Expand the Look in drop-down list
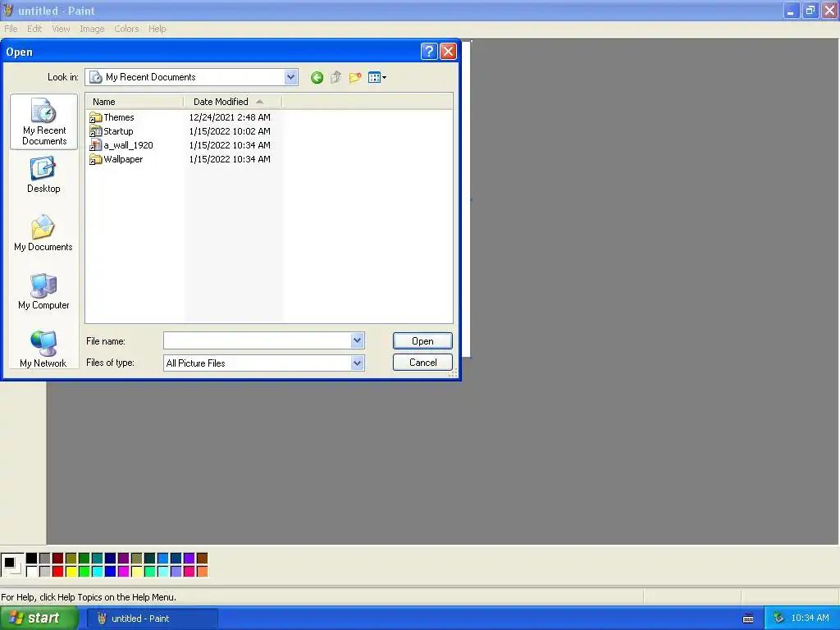The height and width of the screenshot is (630, 840). click(x=291, y=77)
